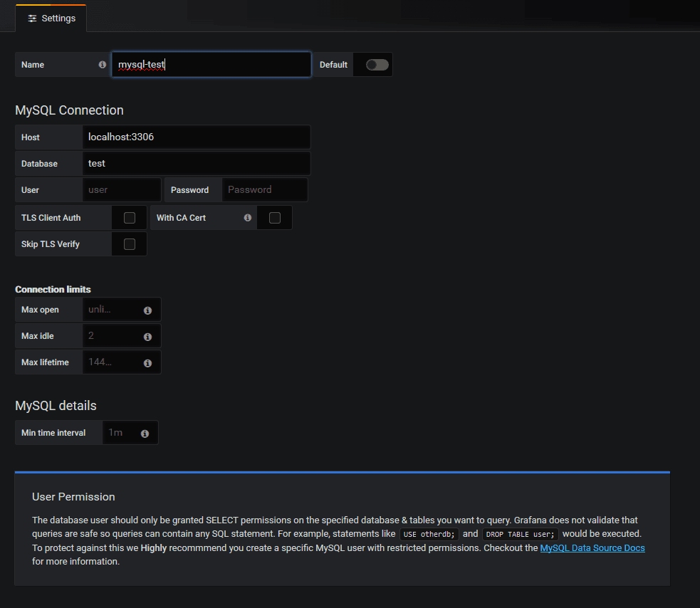Click the User input field
This screenshot has height=608, width=700.
pyautogui.click(x=122, y=189)
